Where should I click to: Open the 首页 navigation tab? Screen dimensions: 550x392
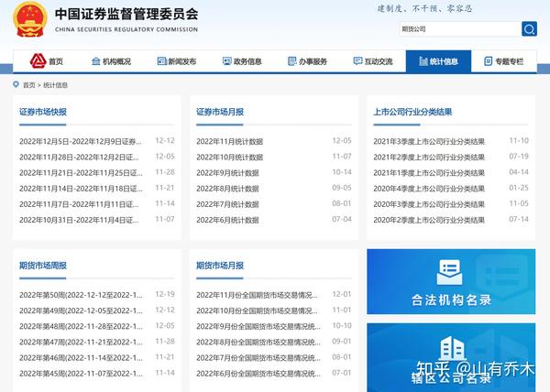[46, 61]
